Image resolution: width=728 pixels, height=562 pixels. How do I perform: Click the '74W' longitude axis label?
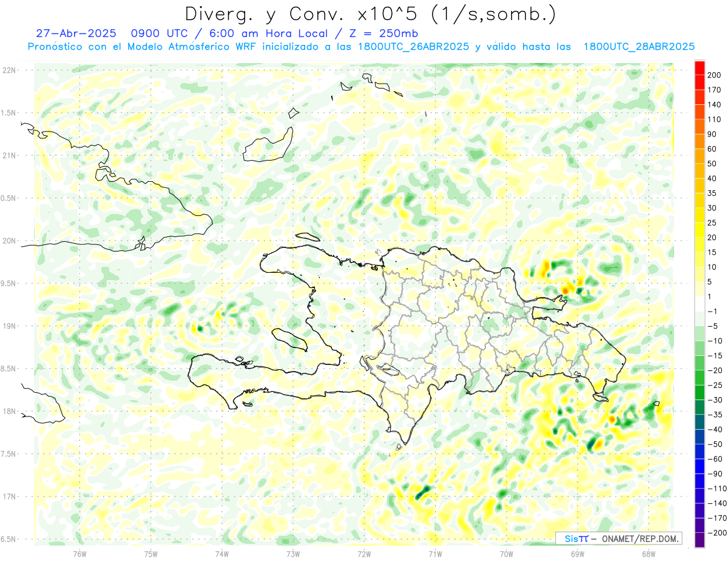point(222,554)
